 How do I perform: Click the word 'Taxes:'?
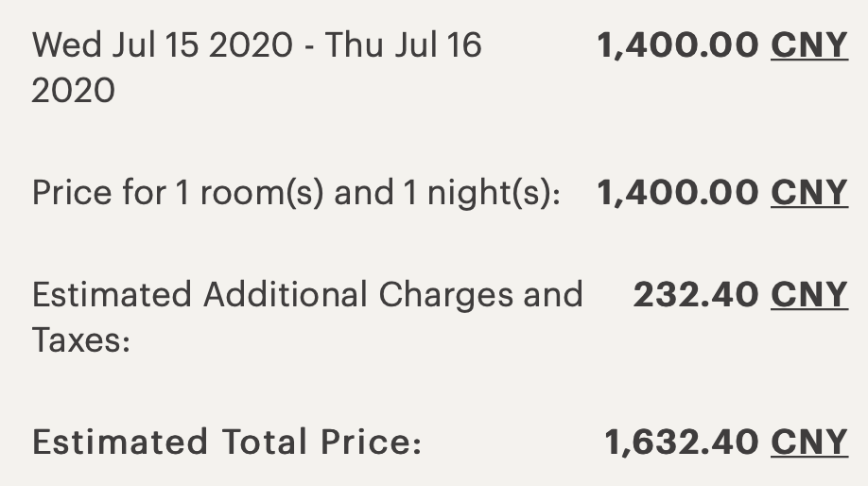pos(81,340)
